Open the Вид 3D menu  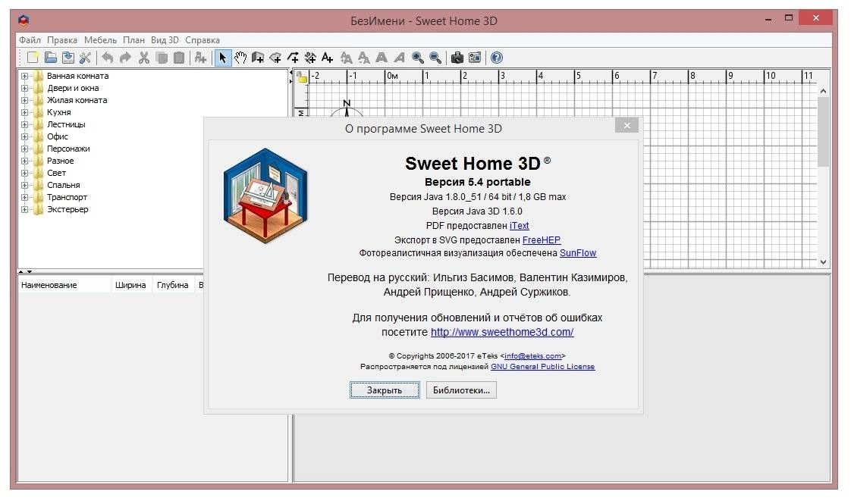[165, 40]
